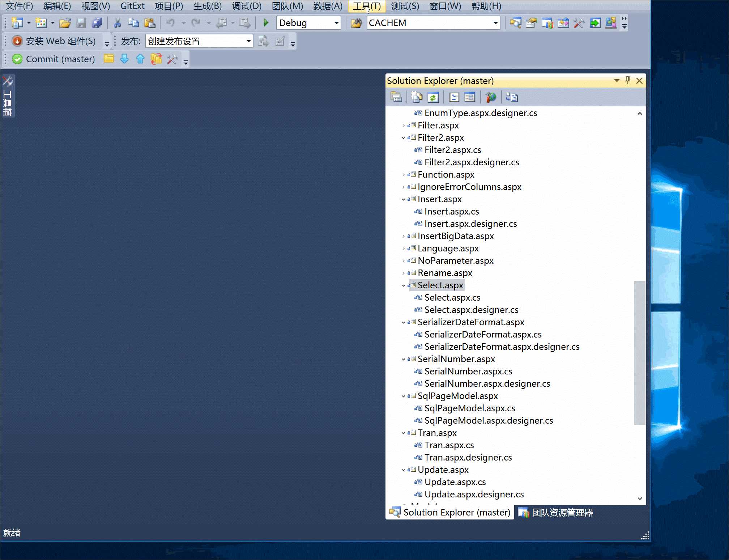
Task: Open the Debug configuration dropdown
Action: [x=336, y=23]
